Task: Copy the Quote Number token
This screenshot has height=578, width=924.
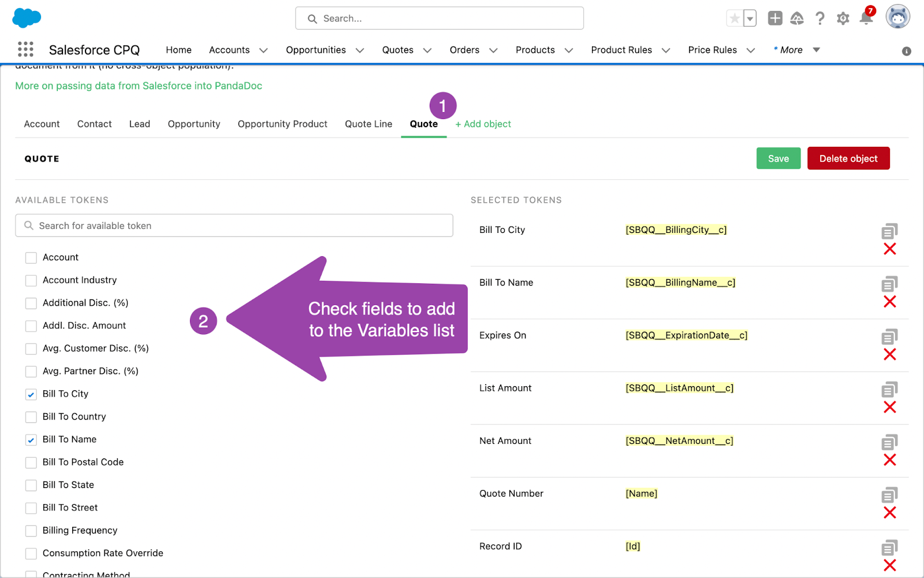Action: tap(889, 495)
